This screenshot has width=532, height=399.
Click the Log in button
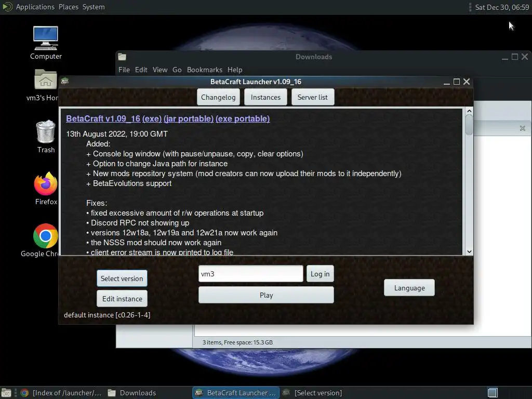tap(320, 274)
